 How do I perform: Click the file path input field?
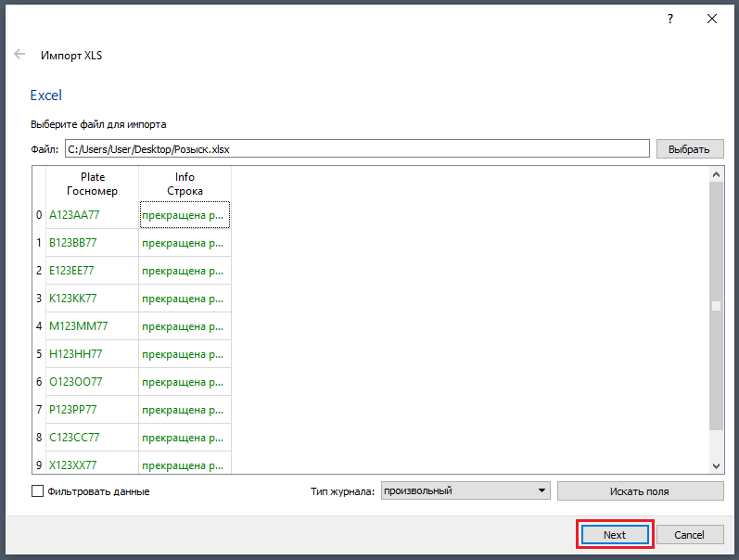pos(357,148)
